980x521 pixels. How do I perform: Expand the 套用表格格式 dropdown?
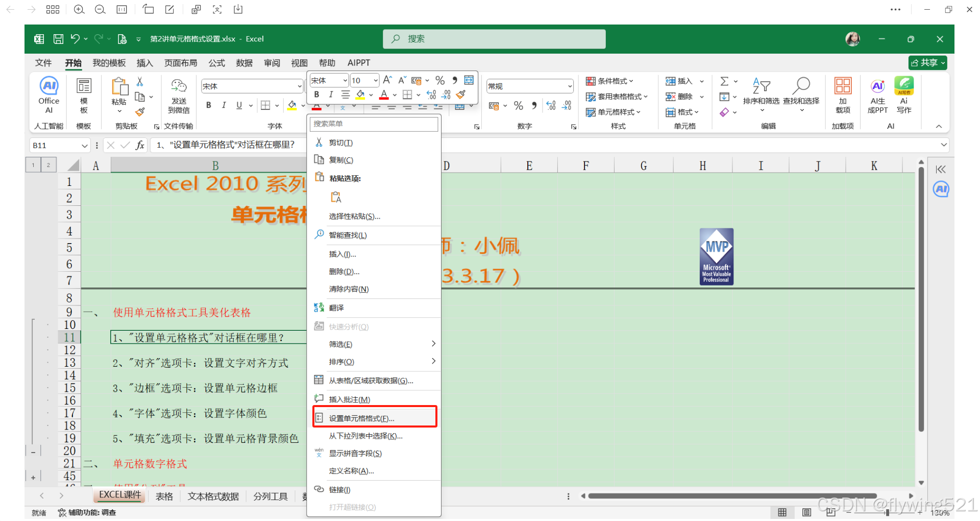click(646, 96)
